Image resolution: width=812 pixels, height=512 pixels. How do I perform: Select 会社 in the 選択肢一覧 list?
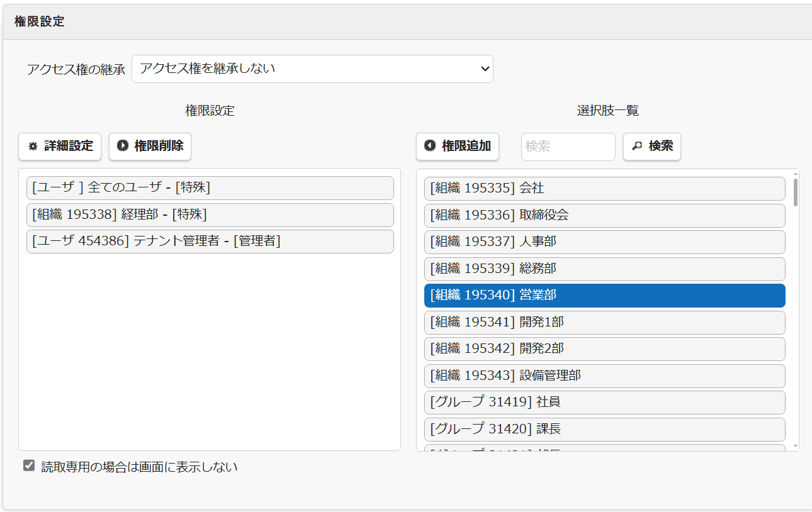pyautogui.click(x=604, y=188)
